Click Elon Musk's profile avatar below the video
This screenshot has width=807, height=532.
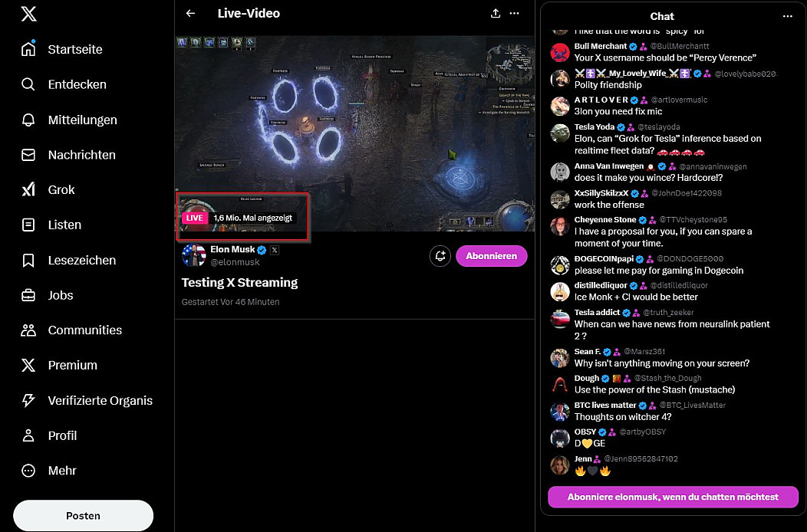[193, 256]
